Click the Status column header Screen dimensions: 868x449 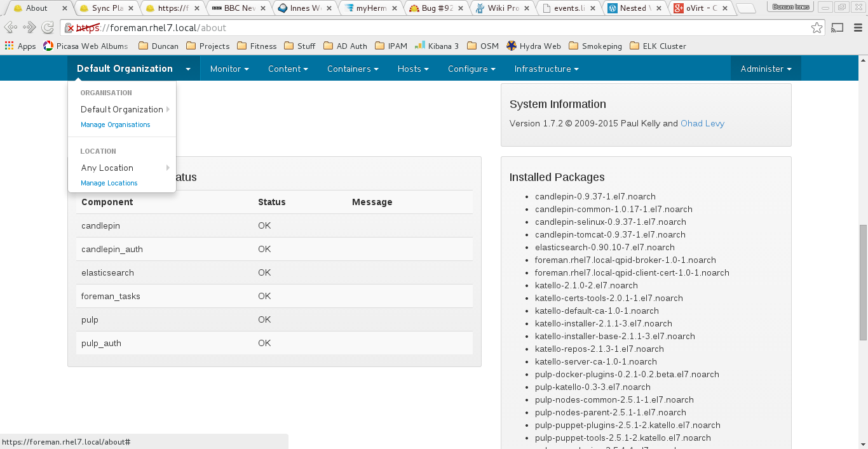coord(272,202)
